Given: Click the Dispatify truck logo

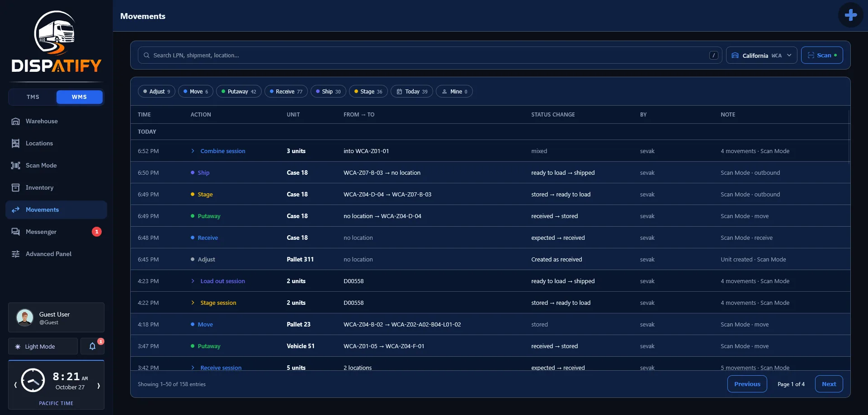Looking at the screenshot, I should [56, 42].
